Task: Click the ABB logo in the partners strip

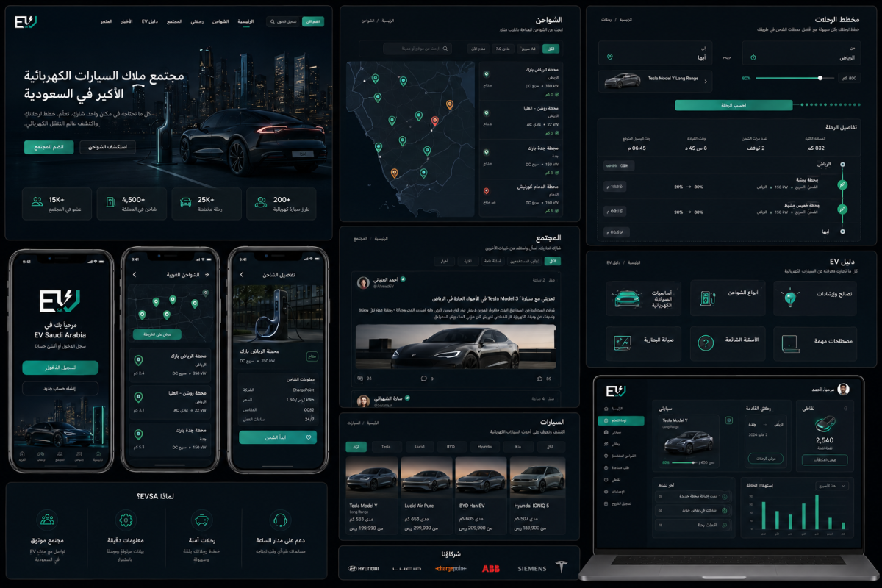Action: point(491,568)
